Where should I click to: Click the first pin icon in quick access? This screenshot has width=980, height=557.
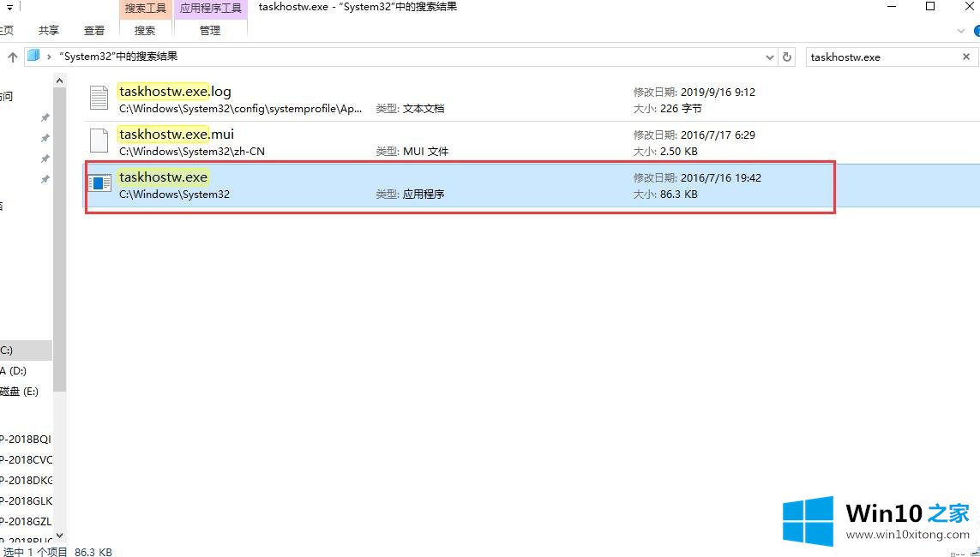pos(45,117)
